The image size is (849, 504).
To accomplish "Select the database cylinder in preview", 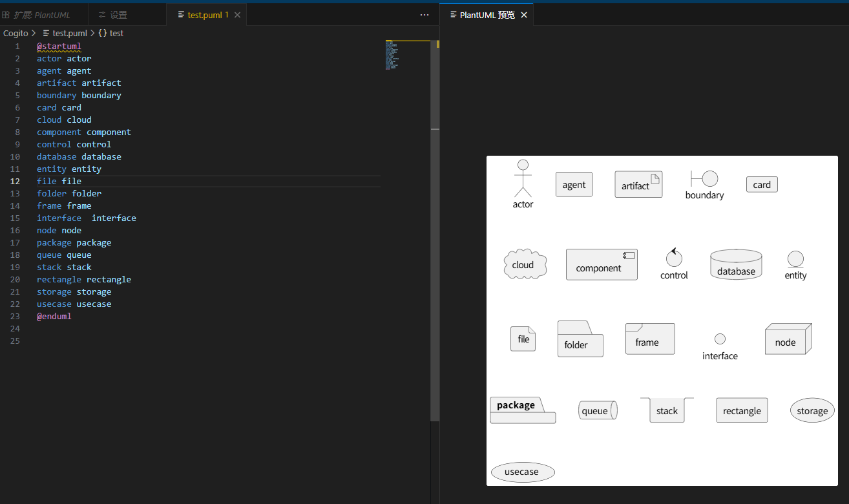I will 736,264.
